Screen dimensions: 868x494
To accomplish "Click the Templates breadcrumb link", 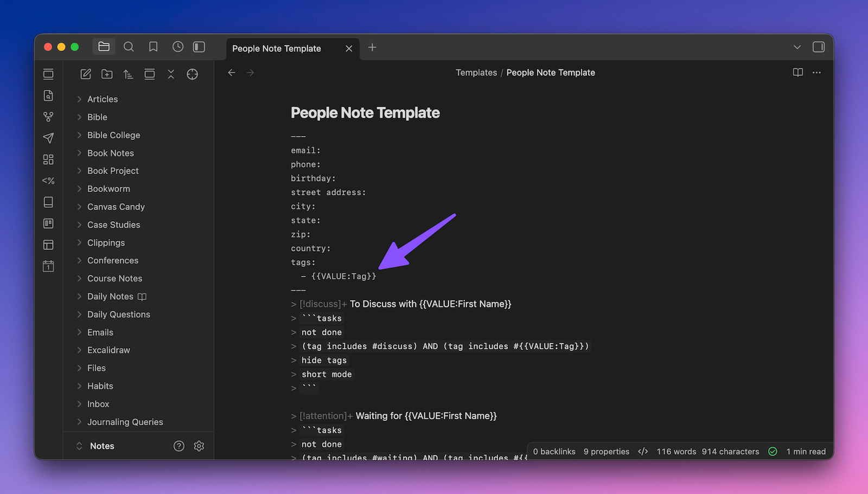I will pos(476,73).
